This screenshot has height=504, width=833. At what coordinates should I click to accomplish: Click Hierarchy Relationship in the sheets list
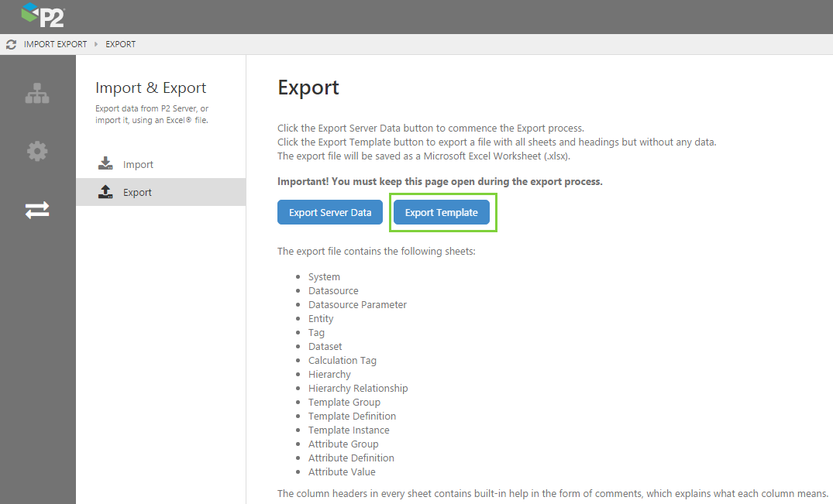tap(358, 388)
